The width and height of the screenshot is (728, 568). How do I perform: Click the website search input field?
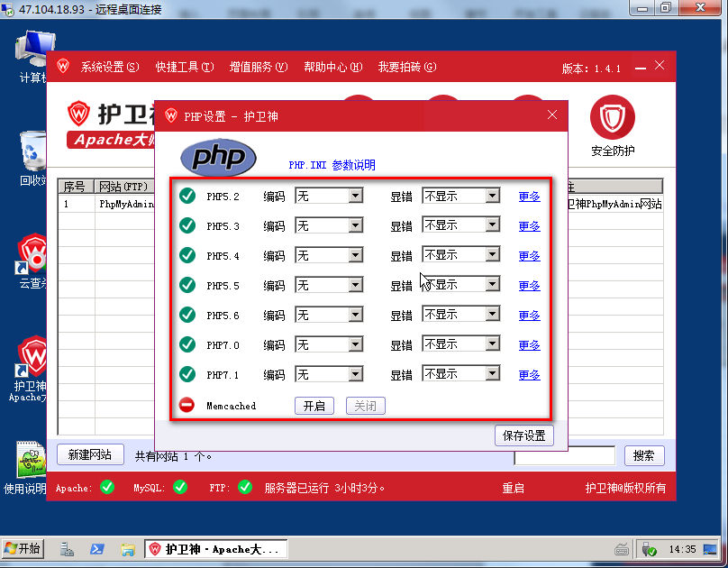pyautogui.click(x=564, y=455)
